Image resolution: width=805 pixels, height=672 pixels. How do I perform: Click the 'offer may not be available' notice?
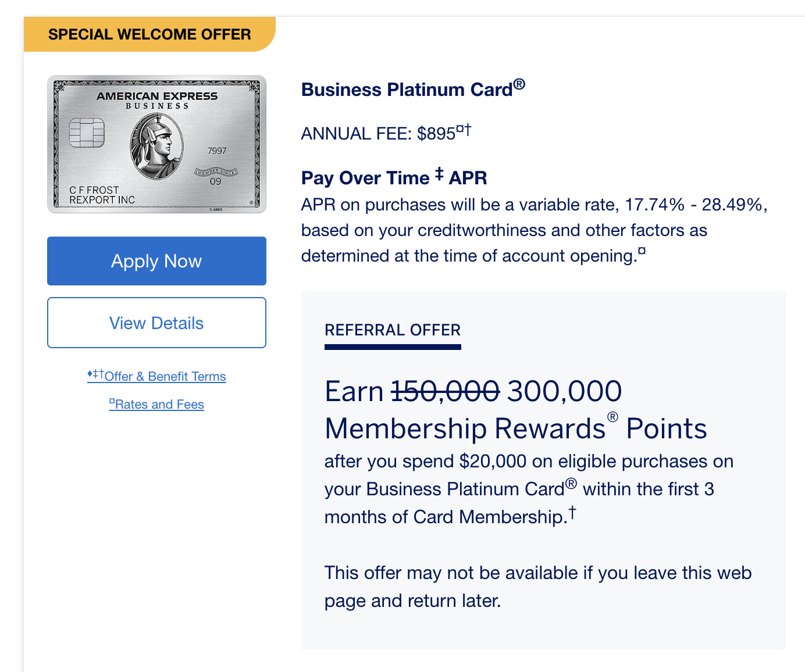point(537,587)
